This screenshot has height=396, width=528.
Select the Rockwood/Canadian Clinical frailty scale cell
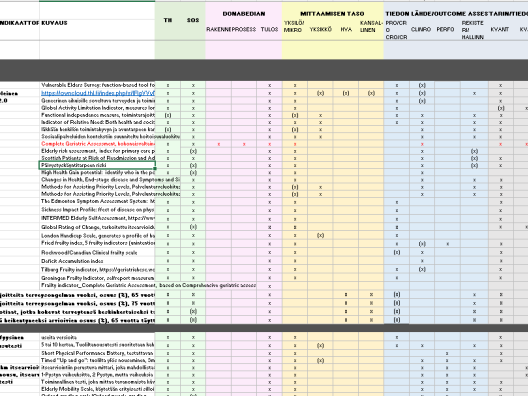click(x=97, y=252)
